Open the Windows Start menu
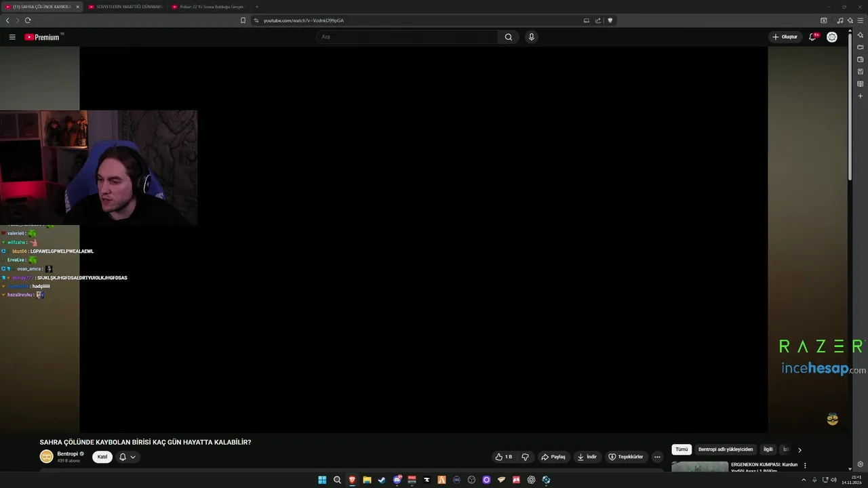The height and width of the screenshot is (488, 868). (x=322, y=480)
